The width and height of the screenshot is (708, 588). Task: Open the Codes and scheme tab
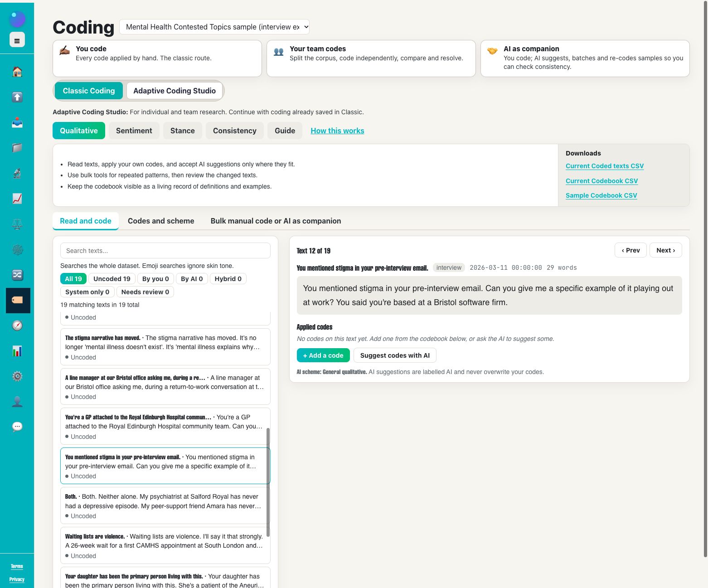point(161,221)
